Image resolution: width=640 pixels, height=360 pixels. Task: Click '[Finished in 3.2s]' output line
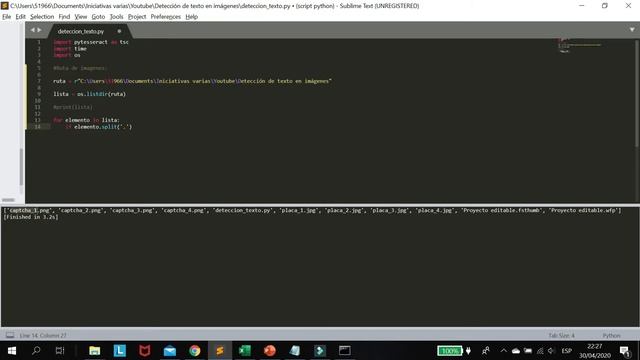point(31,217)
